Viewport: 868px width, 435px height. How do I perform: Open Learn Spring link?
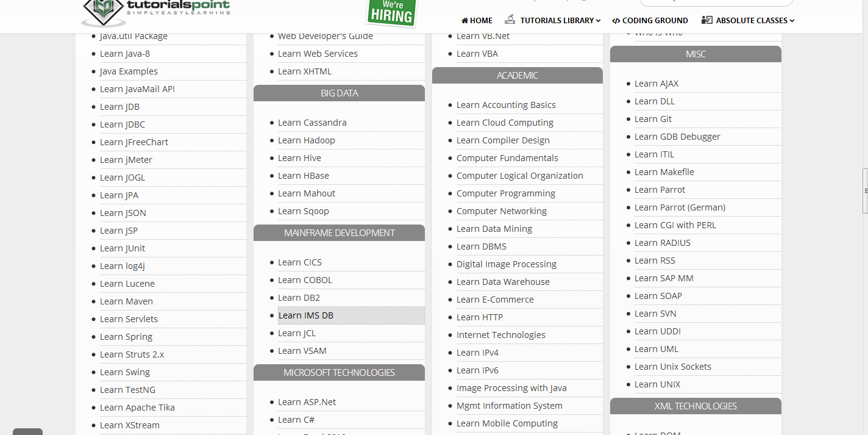tap(126, 337)
